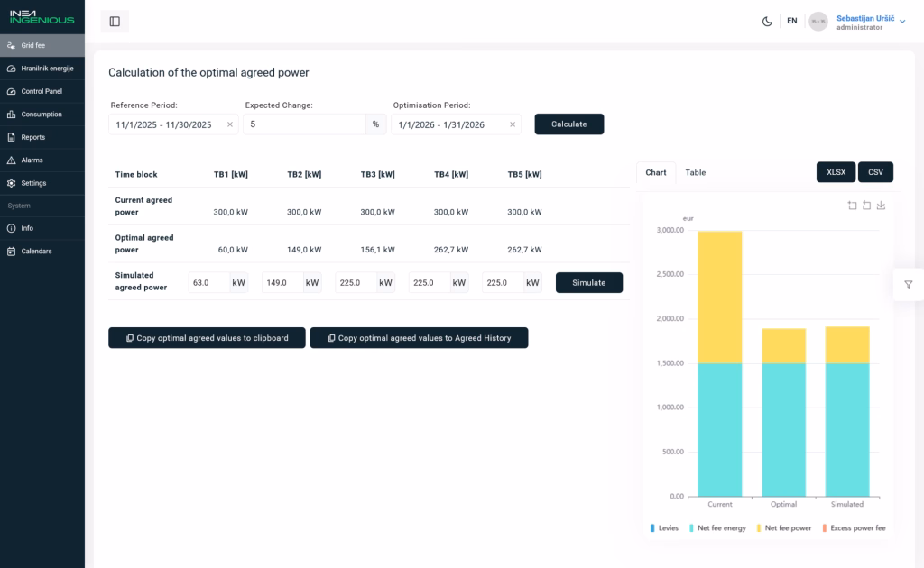This screenshot has width=924, height=568.
Task: Toggle Net fee power legend series
Action: tap(783, 528)
